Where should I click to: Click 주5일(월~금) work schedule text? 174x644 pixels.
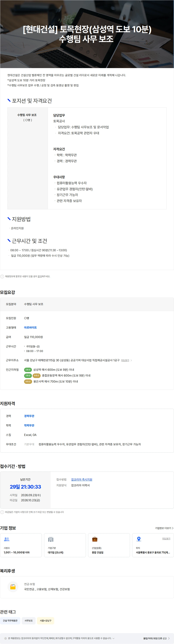coord(33,346)
